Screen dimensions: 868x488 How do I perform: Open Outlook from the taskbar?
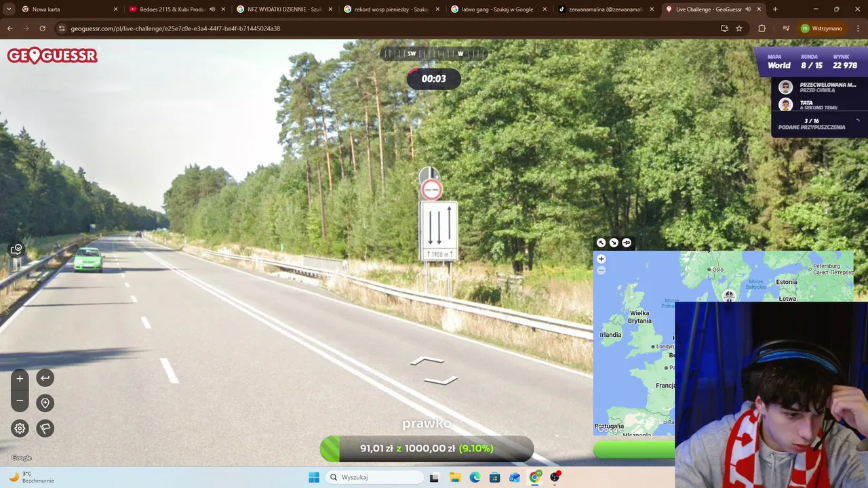515,477
